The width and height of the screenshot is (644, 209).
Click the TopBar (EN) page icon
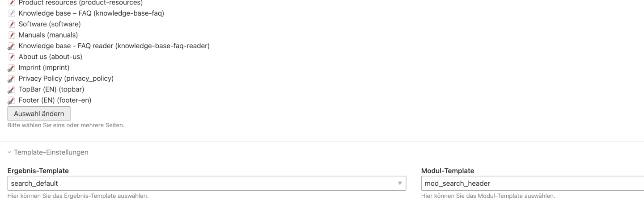(x=12, y=89)
